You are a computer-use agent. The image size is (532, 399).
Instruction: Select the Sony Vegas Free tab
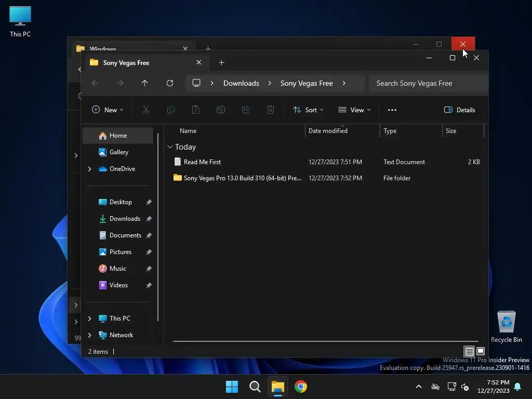[145, 63]
